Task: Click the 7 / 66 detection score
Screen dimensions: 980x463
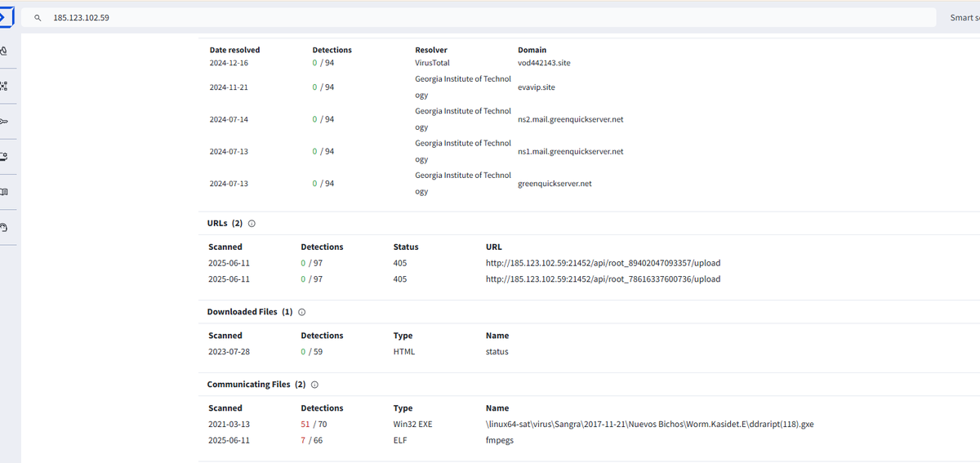Action: (x=312, y=441)
